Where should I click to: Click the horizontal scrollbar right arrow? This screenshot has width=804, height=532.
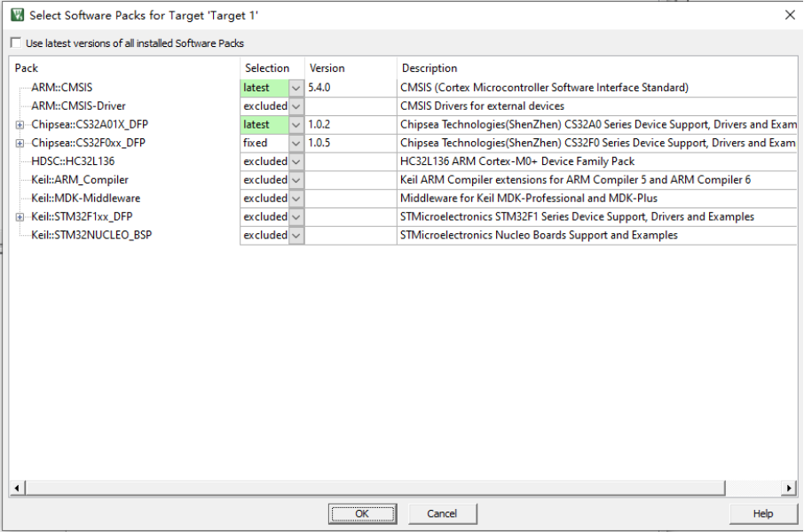coord(788,489)
